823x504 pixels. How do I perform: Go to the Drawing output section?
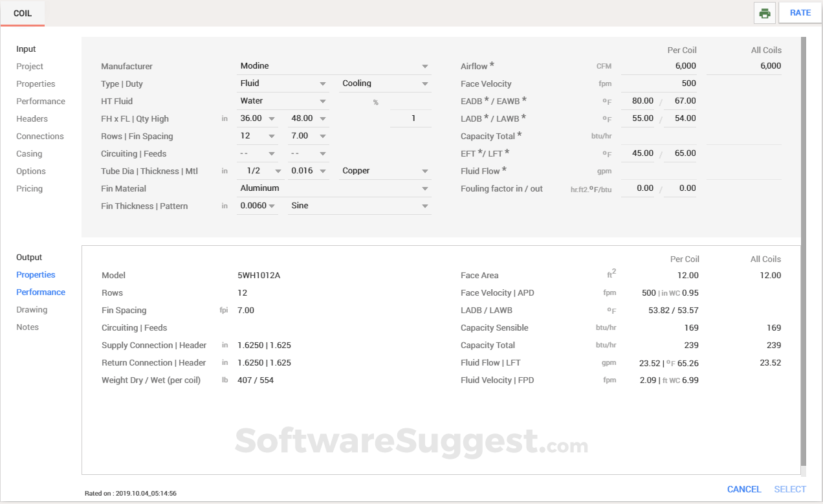(x=33, y=309)
